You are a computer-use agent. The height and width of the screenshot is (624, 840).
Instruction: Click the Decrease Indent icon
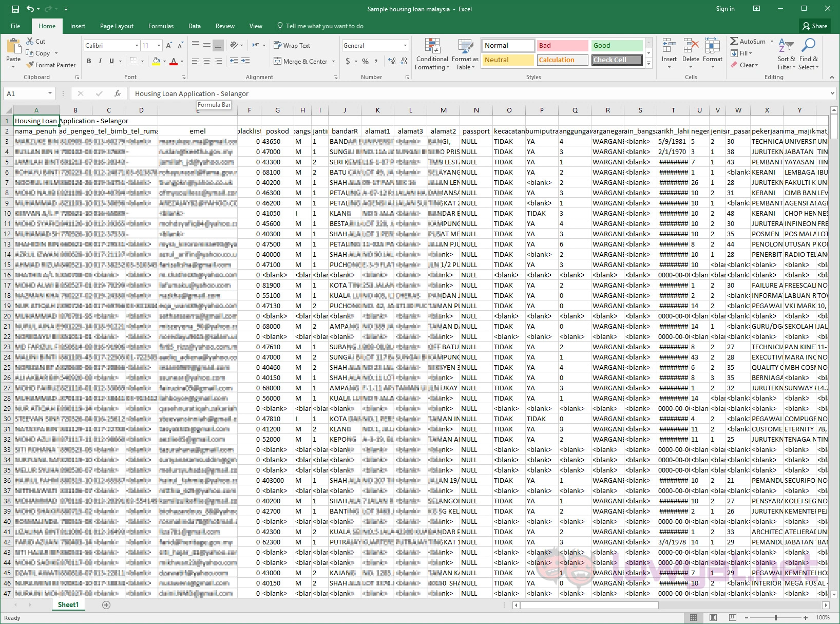coord(234,61)
